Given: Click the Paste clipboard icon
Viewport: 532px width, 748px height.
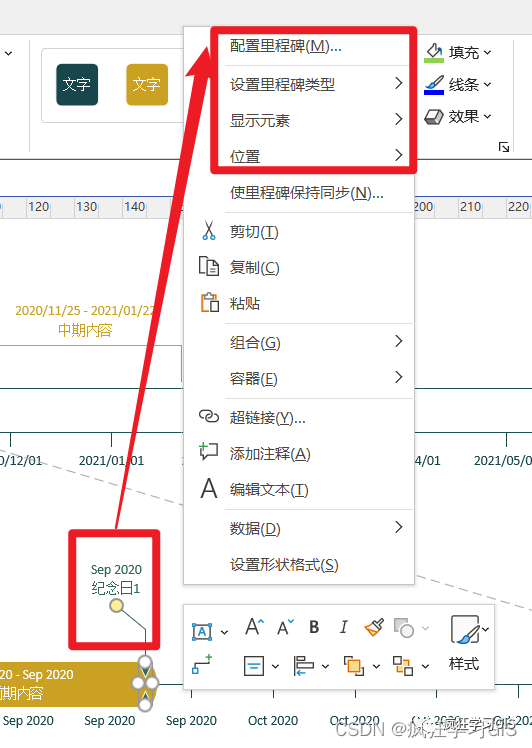Looking at the screenshot, I should [x=209, y=303].
